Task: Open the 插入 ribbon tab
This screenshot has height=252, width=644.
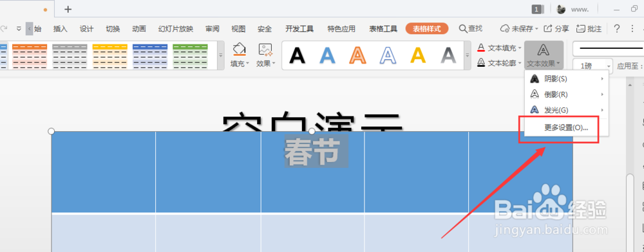Action: click(61, 29)
